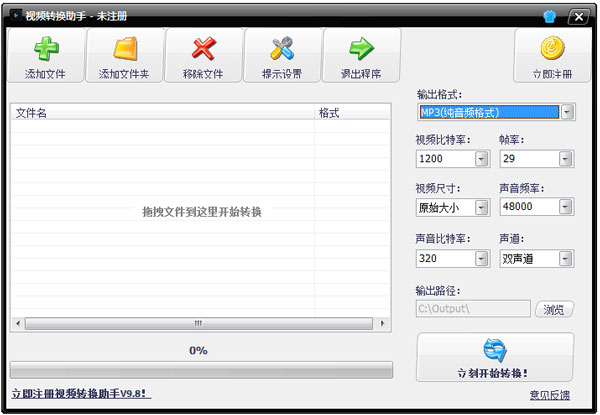600x415 pixels.
Task: Open the 立即注册视频转换助手V9.8 link
Action: [81, 394]
